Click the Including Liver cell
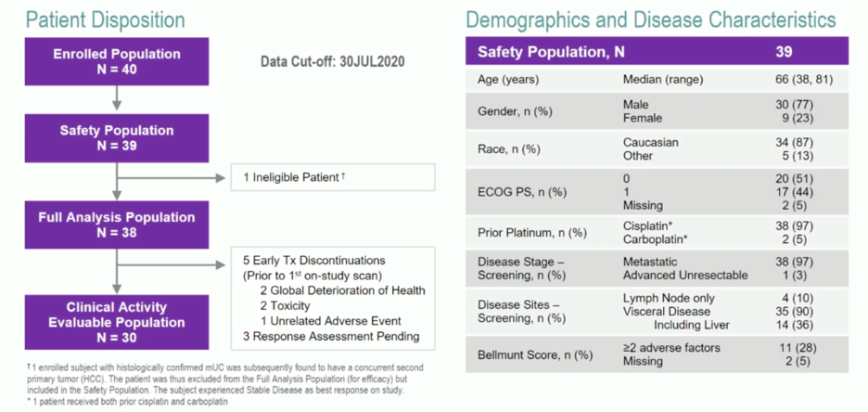This screenshot has width=868, height=412. (692, 325)
